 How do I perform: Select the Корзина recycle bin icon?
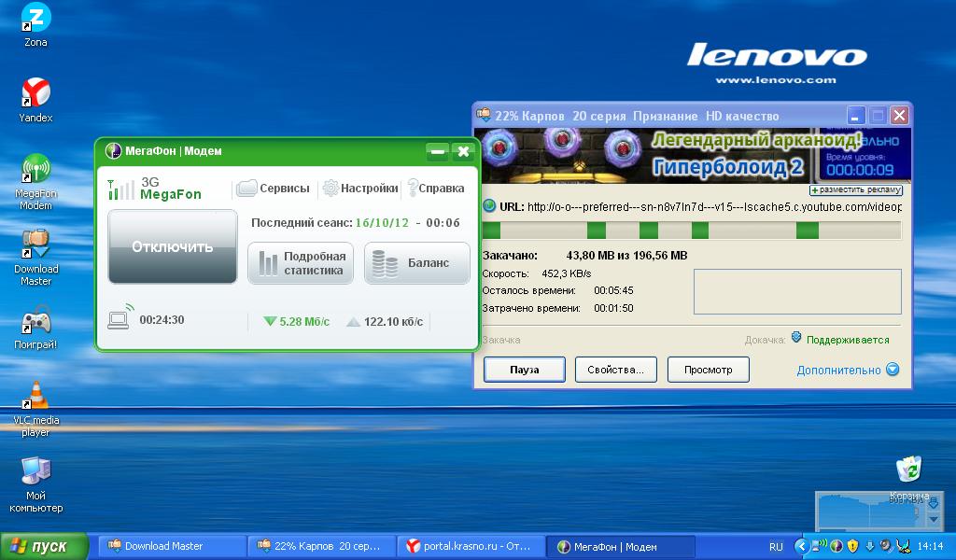coord(909,469)
